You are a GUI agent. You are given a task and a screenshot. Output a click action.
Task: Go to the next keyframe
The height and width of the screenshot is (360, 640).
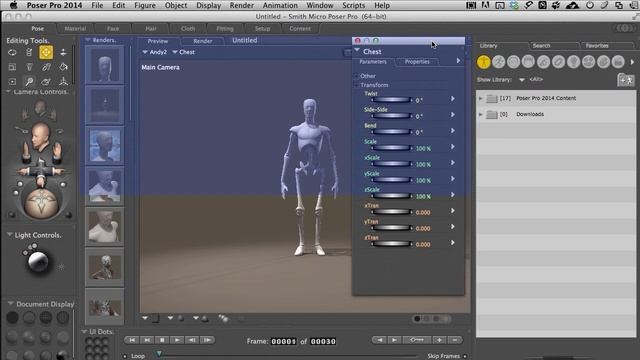394,340
